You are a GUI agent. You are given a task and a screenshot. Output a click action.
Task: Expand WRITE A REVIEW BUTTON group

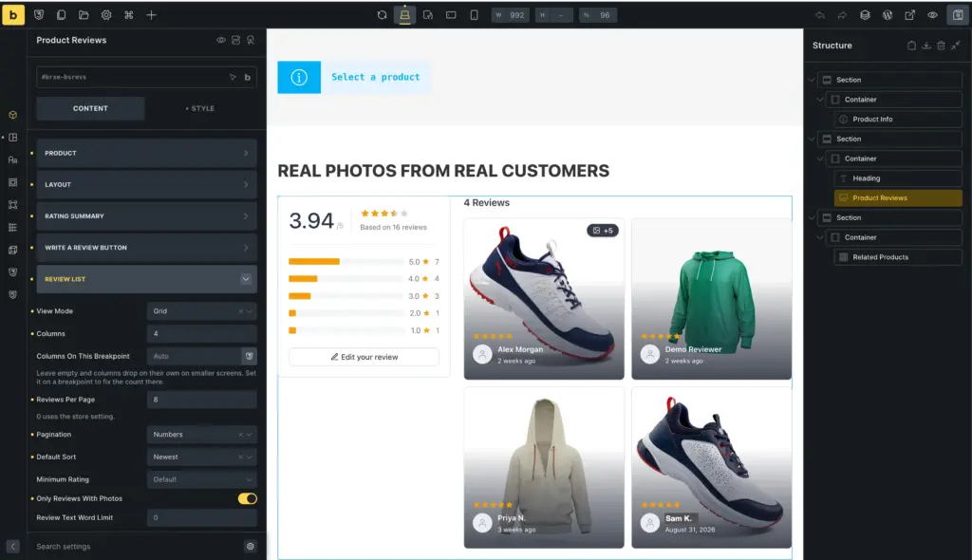point(146,248)
